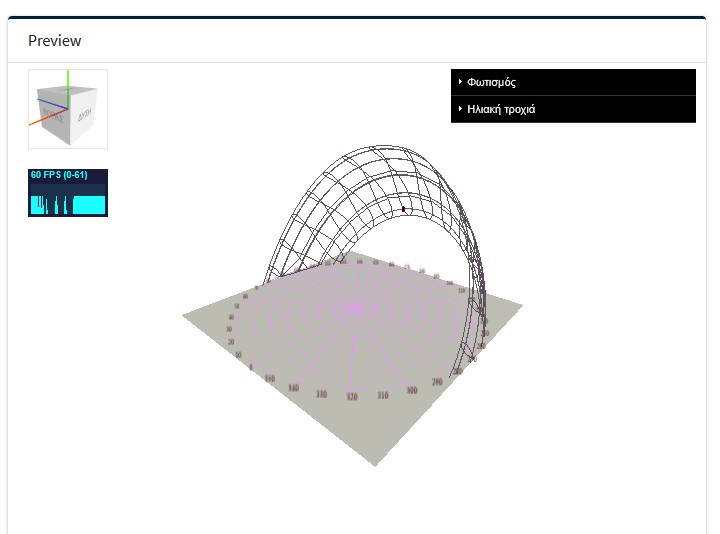Click the blue axis line on the view cube
Screen dimensions: 720x534
pyautogui.click(x=52, y=102)
